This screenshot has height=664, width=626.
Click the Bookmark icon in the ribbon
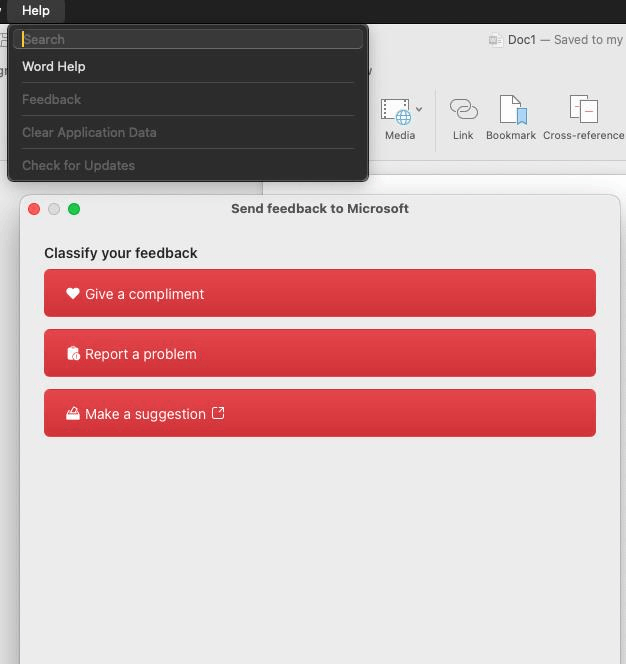click(x=513, y=109)
